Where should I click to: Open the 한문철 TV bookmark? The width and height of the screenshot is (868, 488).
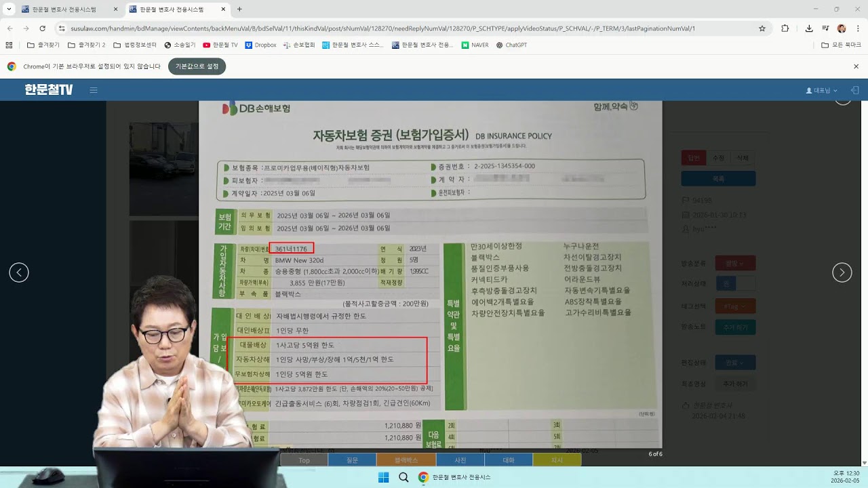(220, 45)
